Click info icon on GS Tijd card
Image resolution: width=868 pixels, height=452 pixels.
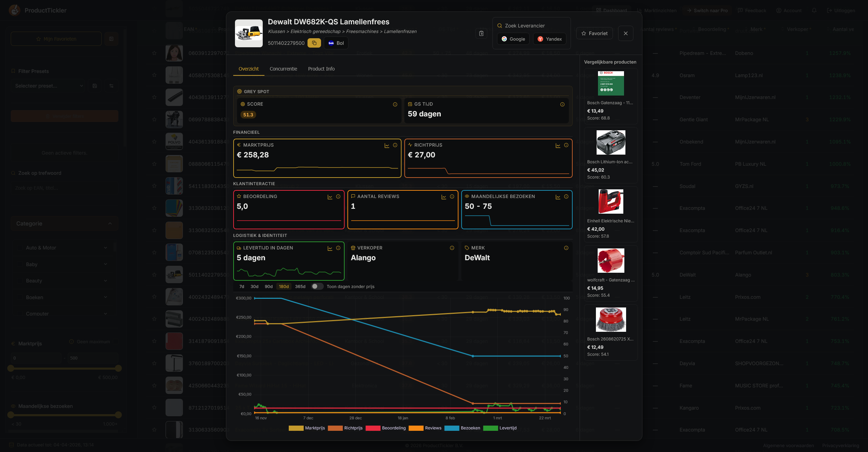click(x=562, y=105)
